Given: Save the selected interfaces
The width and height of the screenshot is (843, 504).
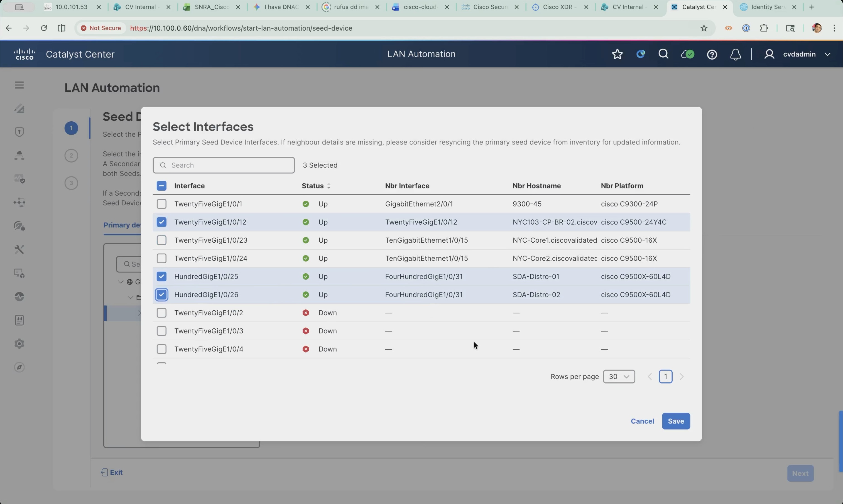Looking at the screenshot, I should (676, 421).
